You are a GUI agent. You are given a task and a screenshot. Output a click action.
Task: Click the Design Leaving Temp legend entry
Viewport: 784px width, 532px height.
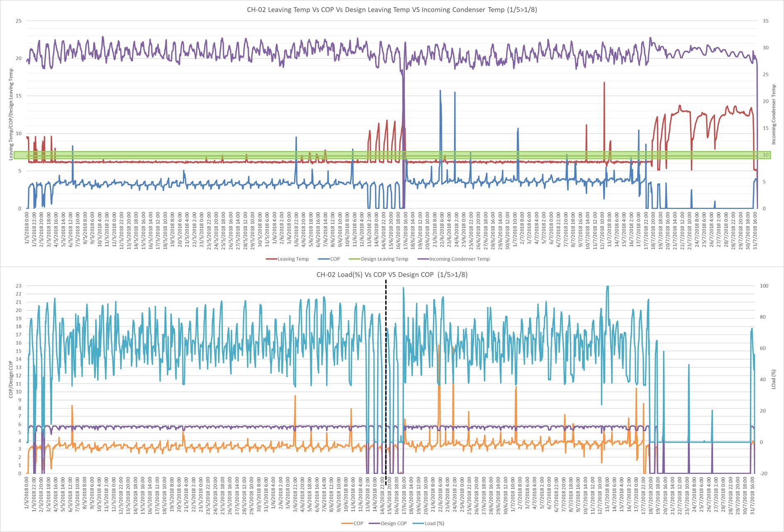pos(384,259)
